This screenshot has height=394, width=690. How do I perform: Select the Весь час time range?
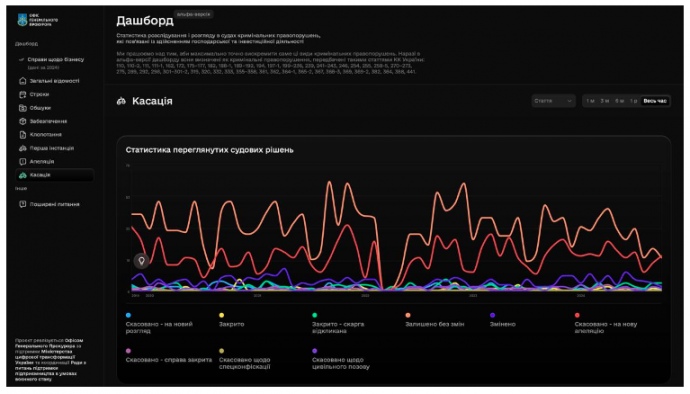[655, 101]
